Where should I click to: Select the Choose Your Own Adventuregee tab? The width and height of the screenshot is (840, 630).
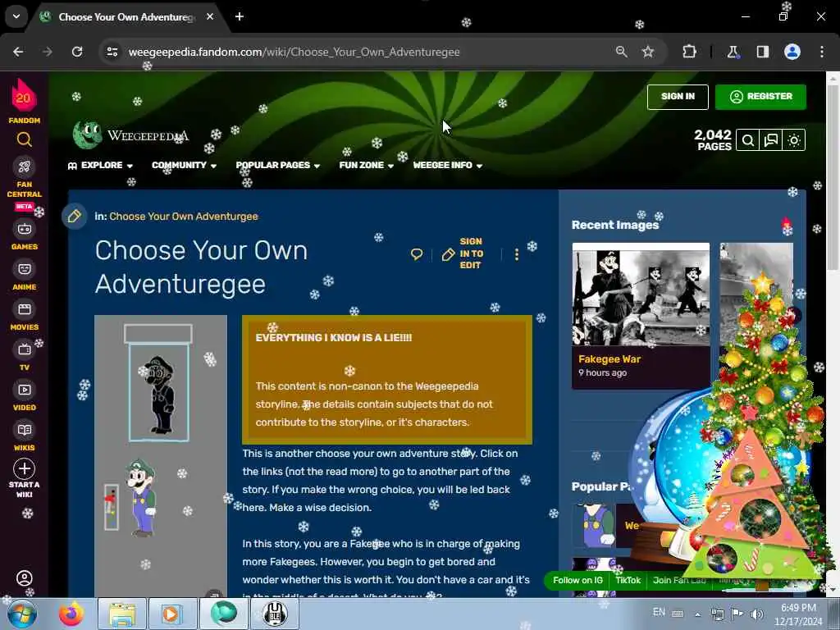pyautogui.click(x=126, y=17)
